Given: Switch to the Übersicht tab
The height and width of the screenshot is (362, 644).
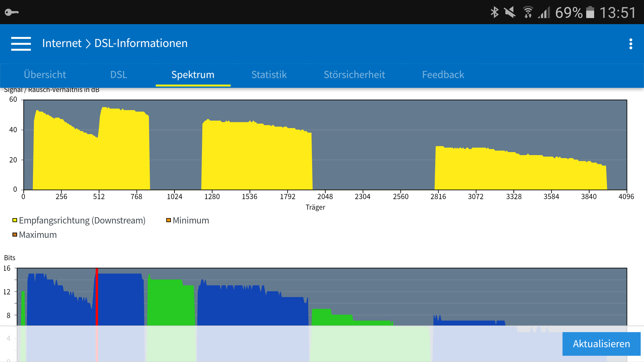Looking at the screenshot, I should [45, 75].
